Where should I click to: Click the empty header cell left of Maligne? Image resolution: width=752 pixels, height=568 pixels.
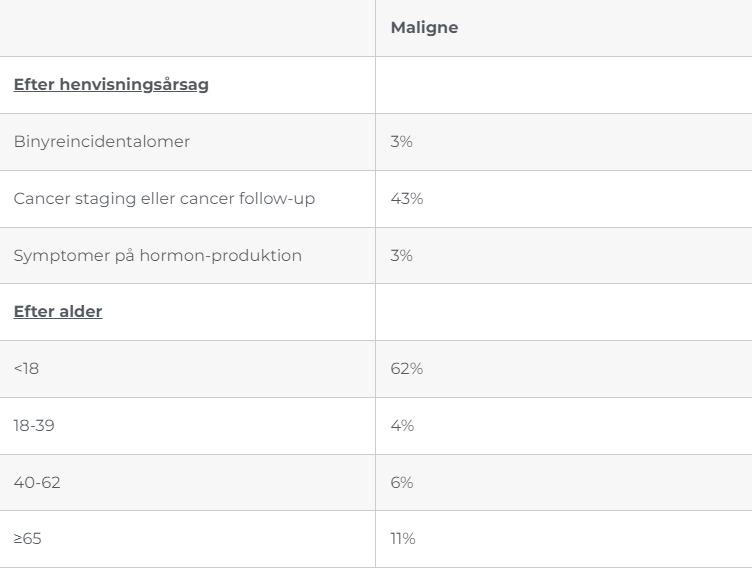(187, 28)
